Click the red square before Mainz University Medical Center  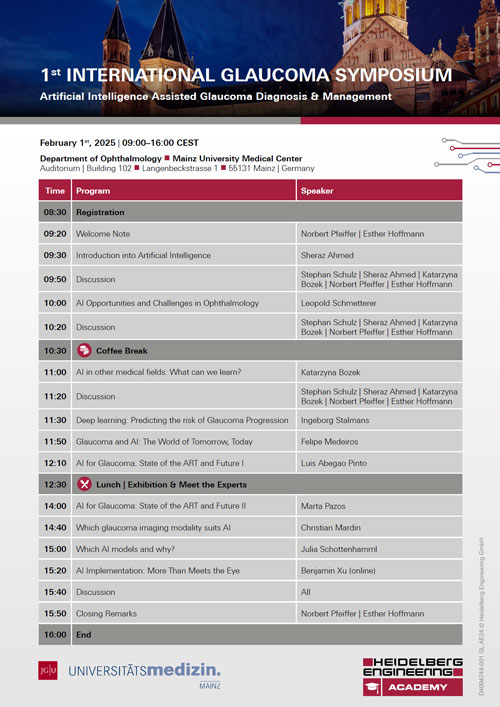167,158
